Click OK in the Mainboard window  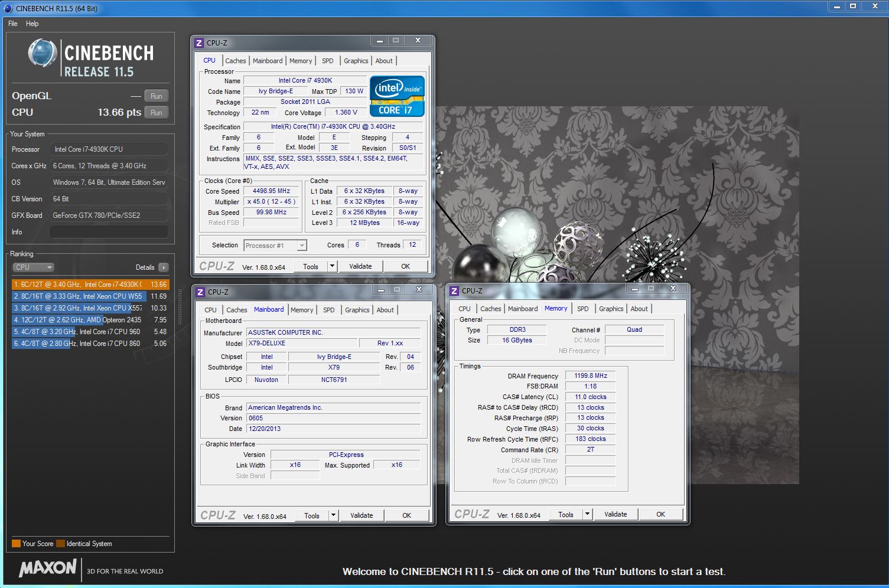(x=407, y=515)
